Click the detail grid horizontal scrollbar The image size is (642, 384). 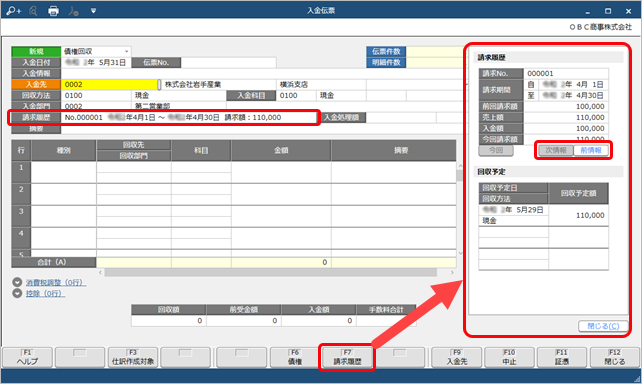tap(271, 272)
